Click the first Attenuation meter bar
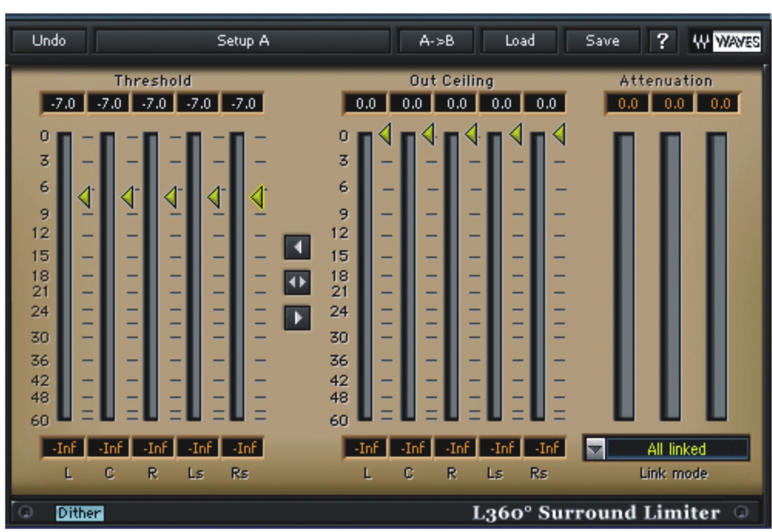Viewport: 772px width, 532px height. point(624,276)
